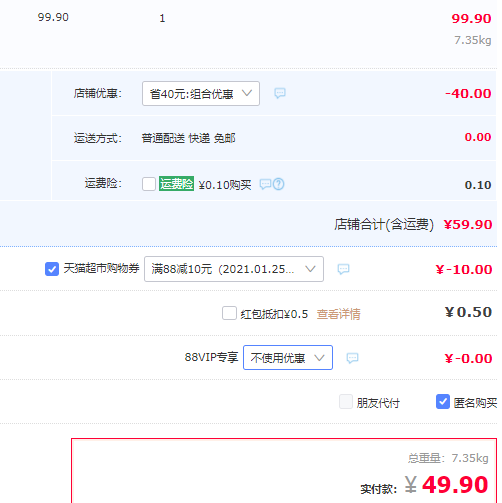Click the 实付款 ¥49.90 total amount
The width and height of the screenshot is (502, 503).
pos(447,485)
